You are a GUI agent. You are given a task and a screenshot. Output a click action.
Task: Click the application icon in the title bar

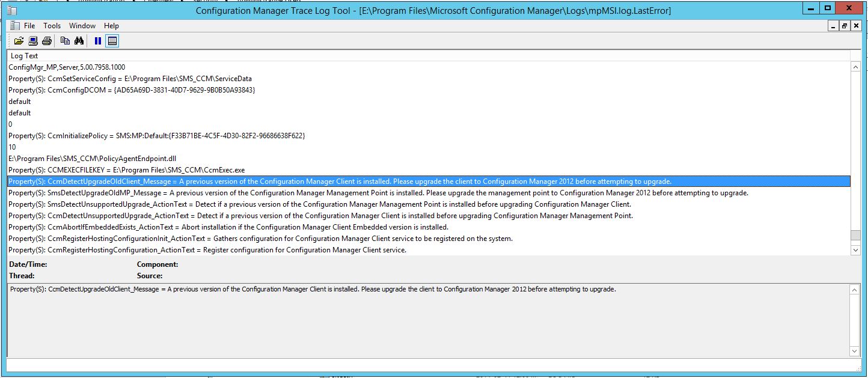tap(13, 10)
